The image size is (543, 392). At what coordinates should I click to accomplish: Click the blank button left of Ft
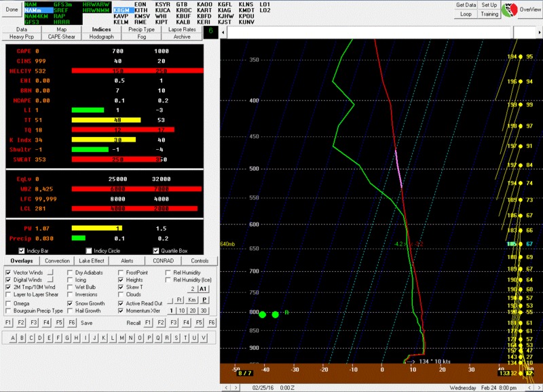[170, 300]
